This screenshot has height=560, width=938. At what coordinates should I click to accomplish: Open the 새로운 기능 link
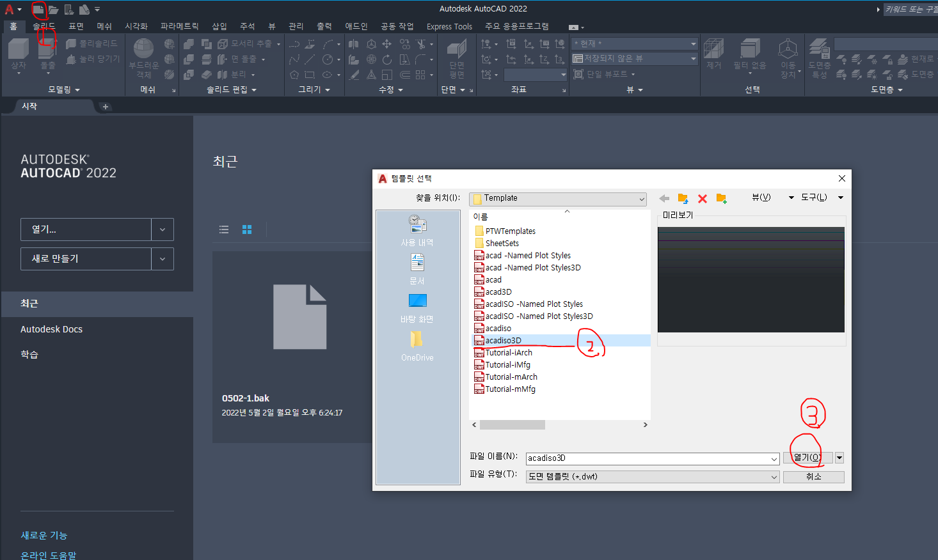coord(44,536)
